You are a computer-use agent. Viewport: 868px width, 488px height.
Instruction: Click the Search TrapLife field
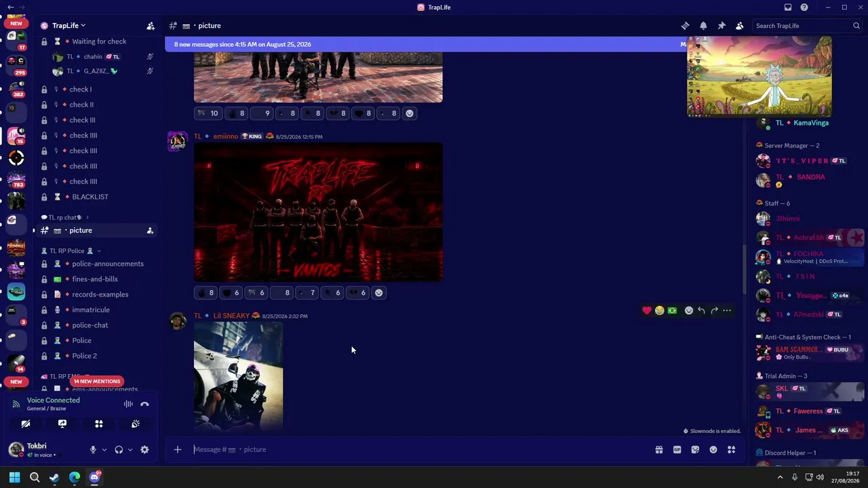[x=807, y=26]
